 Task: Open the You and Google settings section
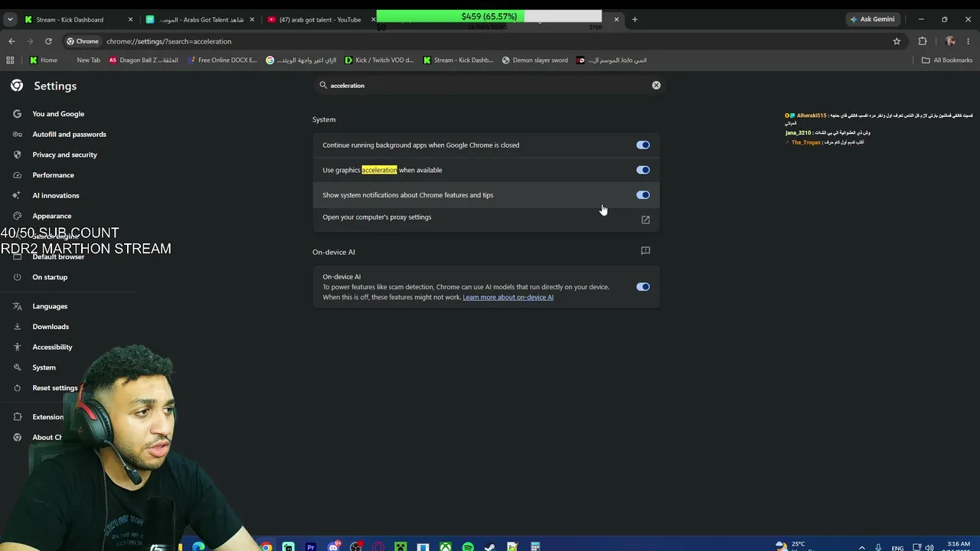point(58,114)
